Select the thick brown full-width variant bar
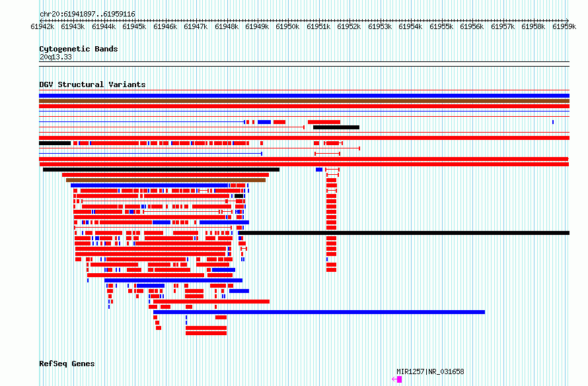The height and width of the screenshot is (386, 588). point(304,101)
